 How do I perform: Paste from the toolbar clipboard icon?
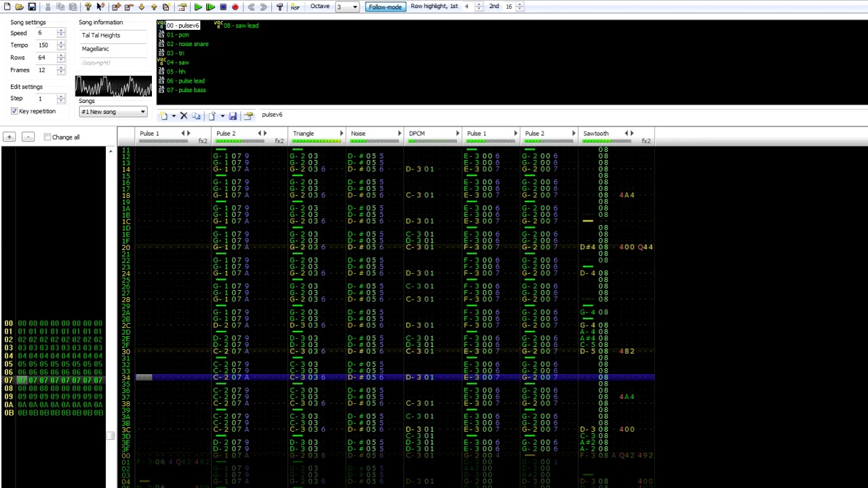(73, 7)
